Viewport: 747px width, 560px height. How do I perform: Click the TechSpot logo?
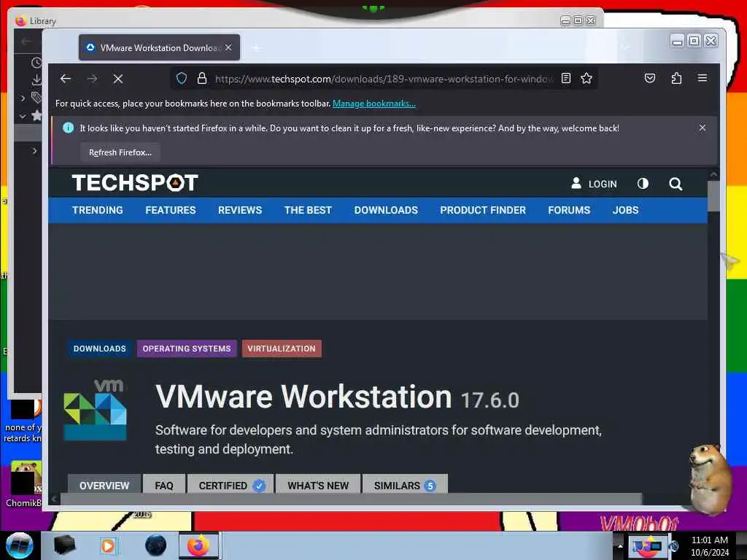pyautogui.click(x=135, y=183)
